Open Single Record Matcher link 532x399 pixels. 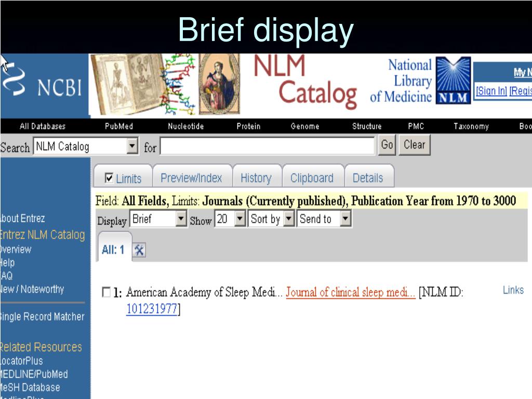click(42, 316)
